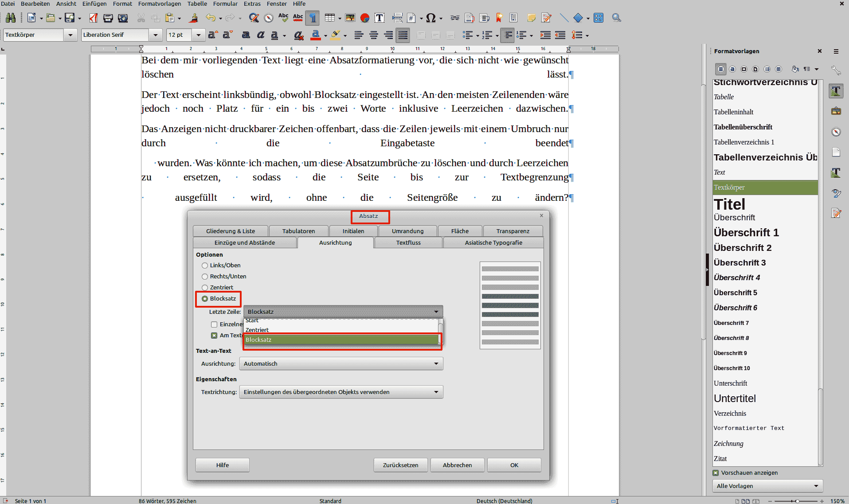Screen dimensions: 849x504
Task: Click the Justified alignment toolbar icon
Action: (403, 35)
